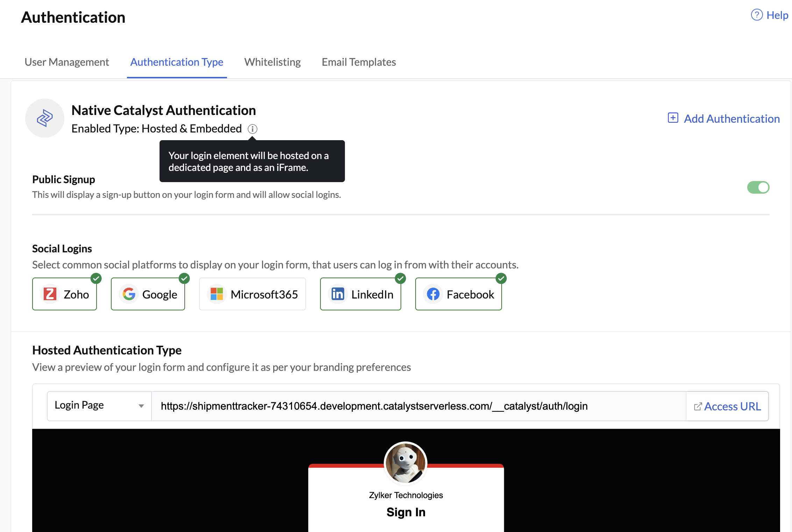The image size is (792, 532).
Task: Select the LinkedIn social login icon
Action: click(338, 294)
